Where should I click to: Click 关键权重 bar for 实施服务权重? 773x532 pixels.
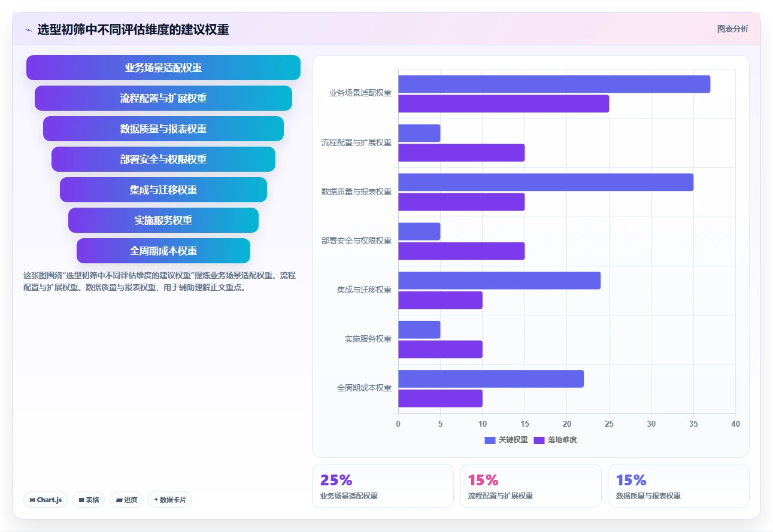419,330
